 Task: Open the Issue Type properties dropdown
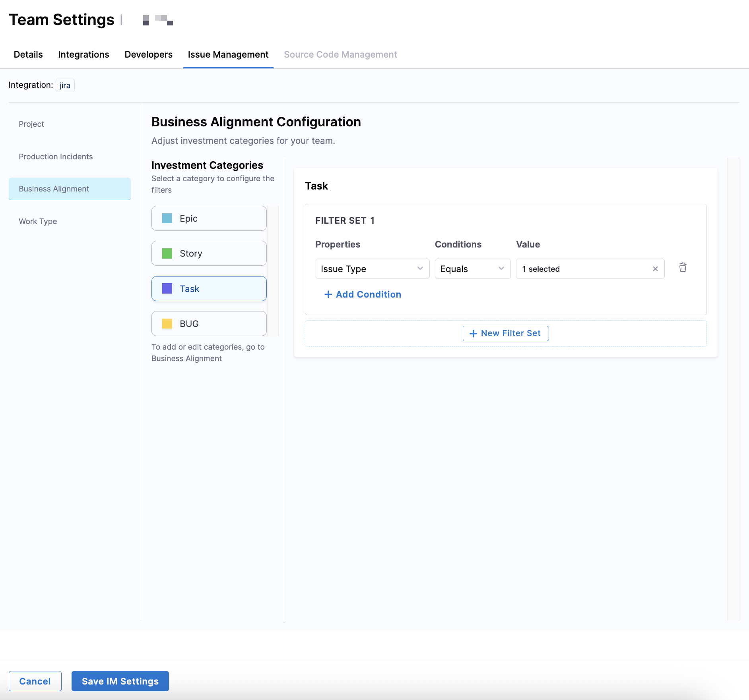372,269
